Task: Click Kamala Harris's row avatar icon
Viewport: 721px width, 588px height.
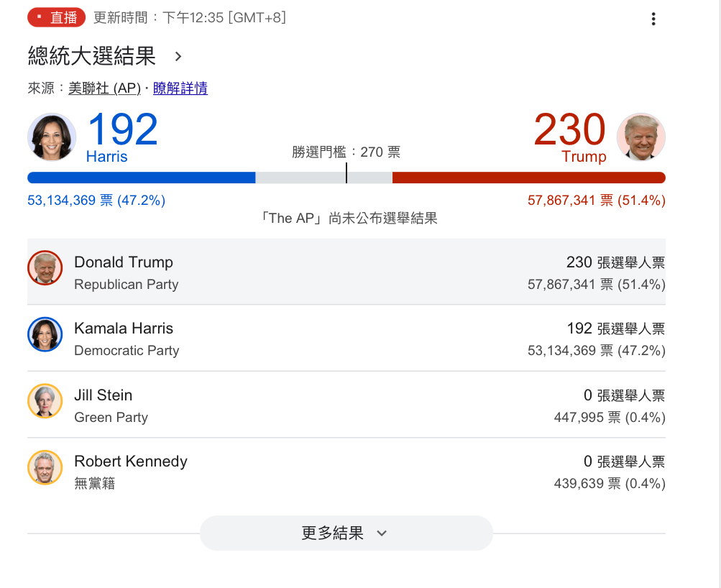Action: point(45,334)
